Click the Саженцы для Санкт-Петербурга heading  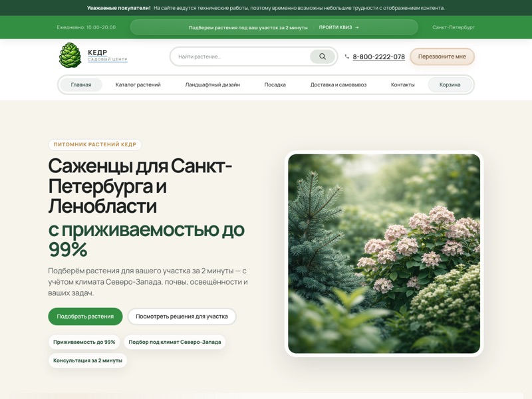[140, 186]
